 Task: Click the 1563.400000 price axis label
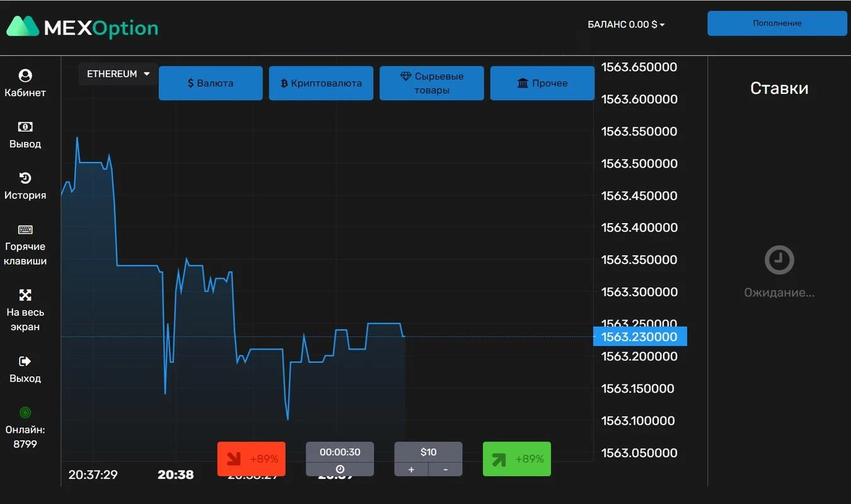click(x=639, y=227)
